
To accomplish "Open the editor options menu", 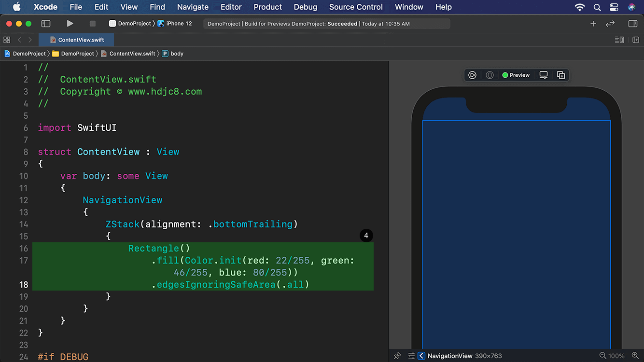I will (619, 40).
